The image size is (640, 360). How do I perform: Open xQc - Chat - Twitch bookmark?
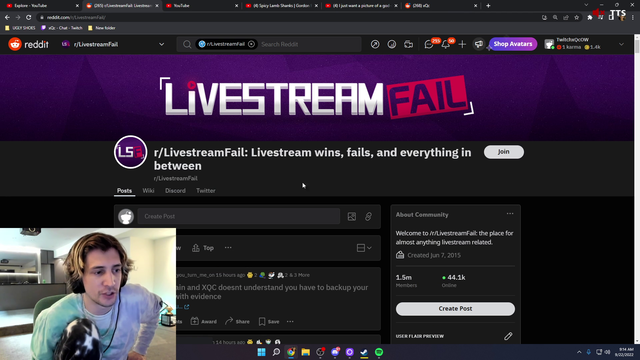62,28
